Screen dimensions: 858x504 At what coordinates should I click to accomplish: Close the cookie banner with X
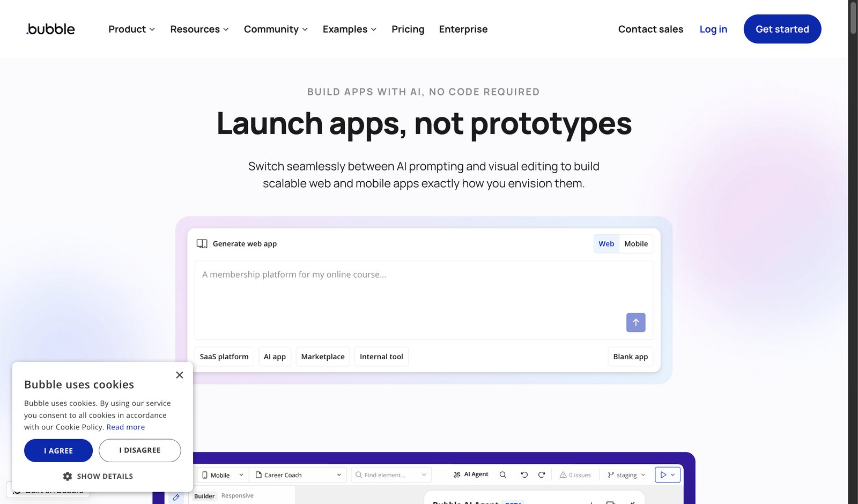pos(180,375)
